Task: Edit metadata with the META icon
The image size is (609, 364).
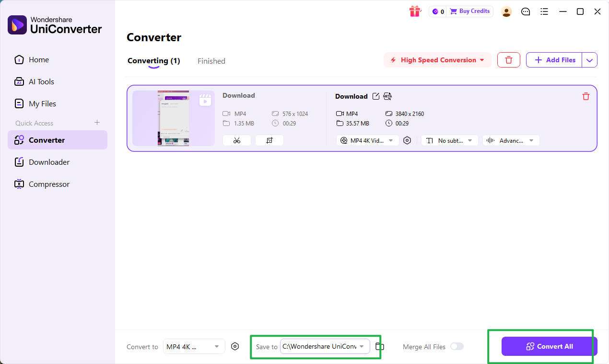Action: pyautogui.click(x=387, y=96)
